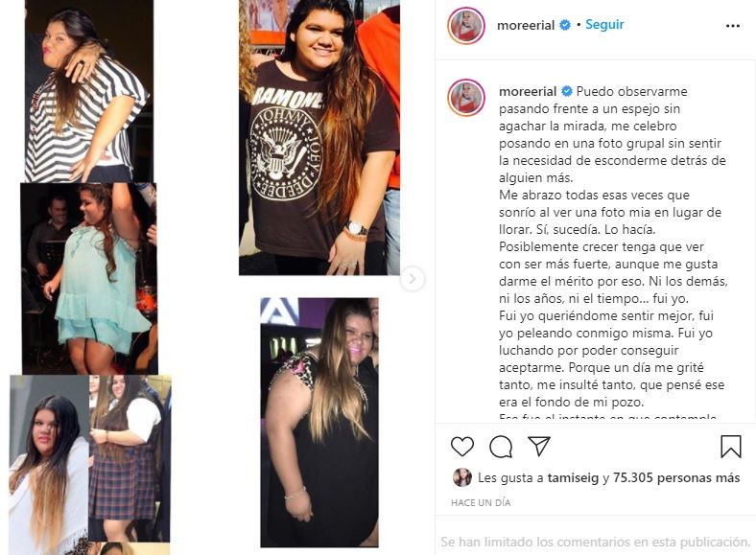
Task: Click the verified badge in header
Action: [565, 25]
